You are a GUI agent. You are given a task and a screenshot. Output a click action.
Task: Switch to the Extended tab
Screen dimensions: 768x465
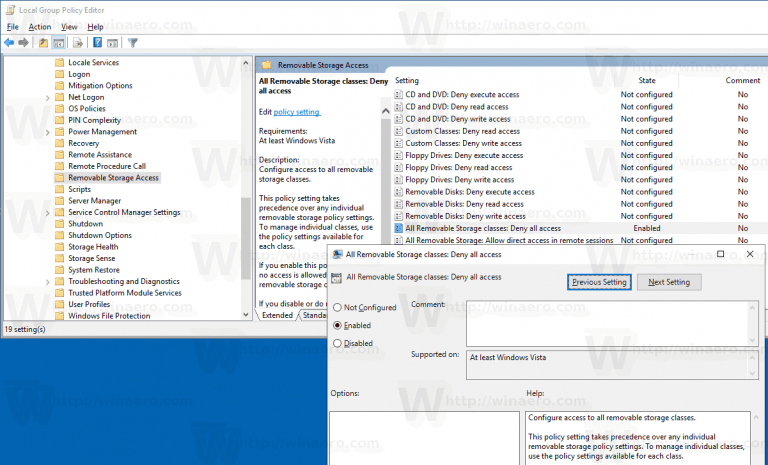[x=277, y=315]
